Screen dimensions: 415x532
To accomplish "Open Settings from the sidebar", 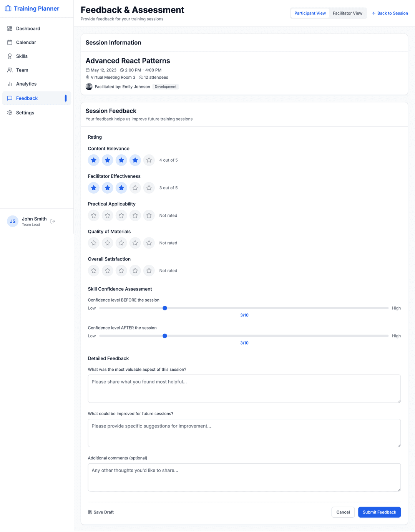I will (25, 113).
